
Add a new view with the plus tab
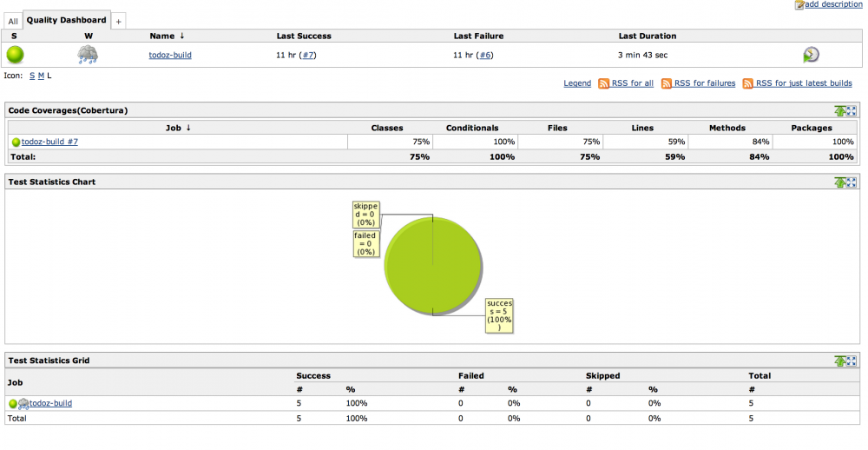(x=119, y=21)
